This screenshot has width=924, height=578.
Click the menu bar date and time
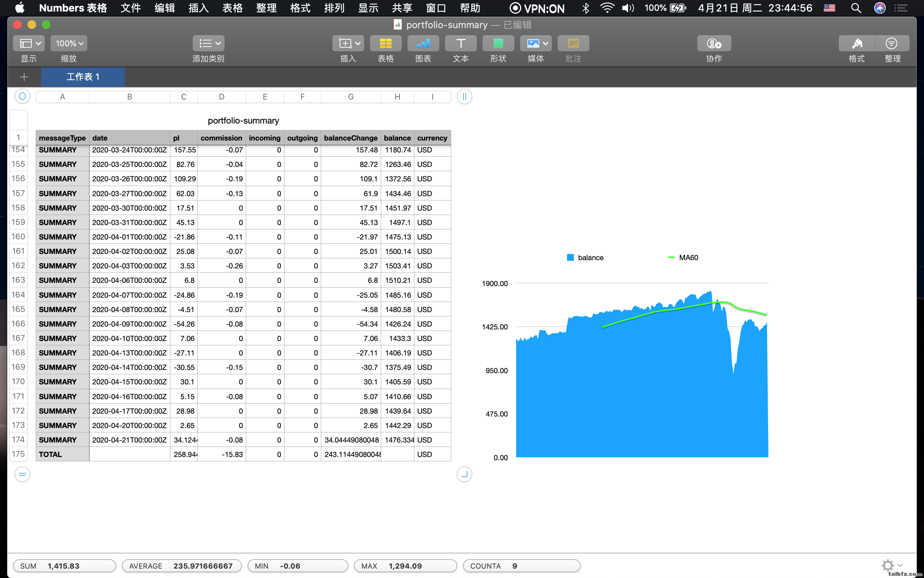755,8
